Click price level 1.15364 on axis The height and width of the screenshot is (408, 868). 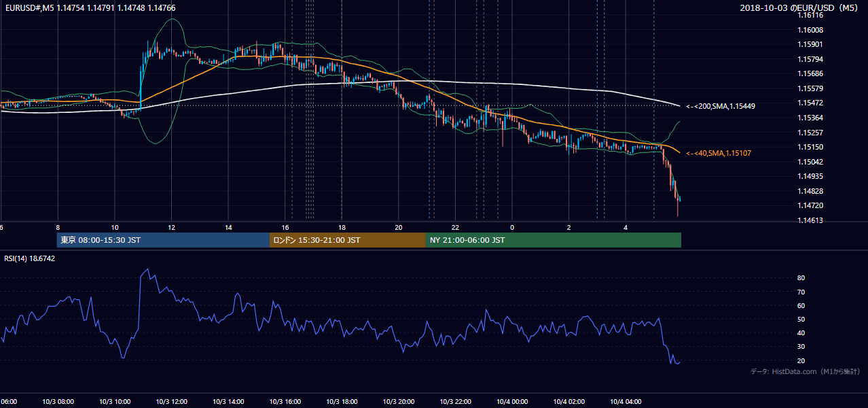coord(812,118)
